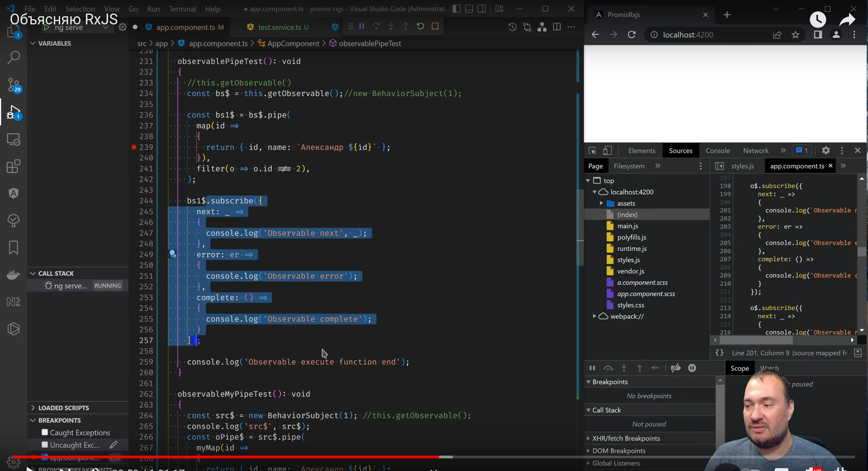Open the Terminal menu
The width and height of the screenshot is (868, 471).
(x=182, y=9)
